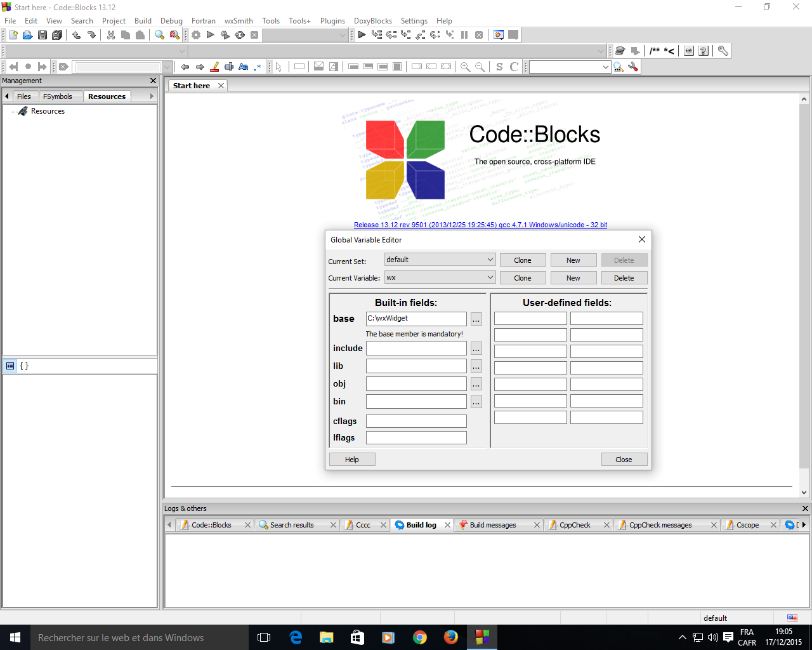Screen dimensions: 812x650
Task: Click the base path input field
Action: pyautogui.click(x=416, y=319)
